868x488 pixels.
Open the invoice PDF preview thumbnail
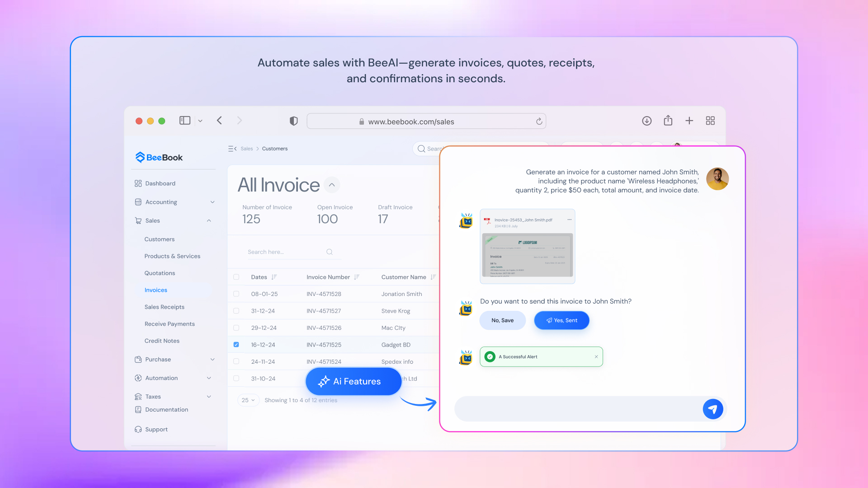point(528,255)
